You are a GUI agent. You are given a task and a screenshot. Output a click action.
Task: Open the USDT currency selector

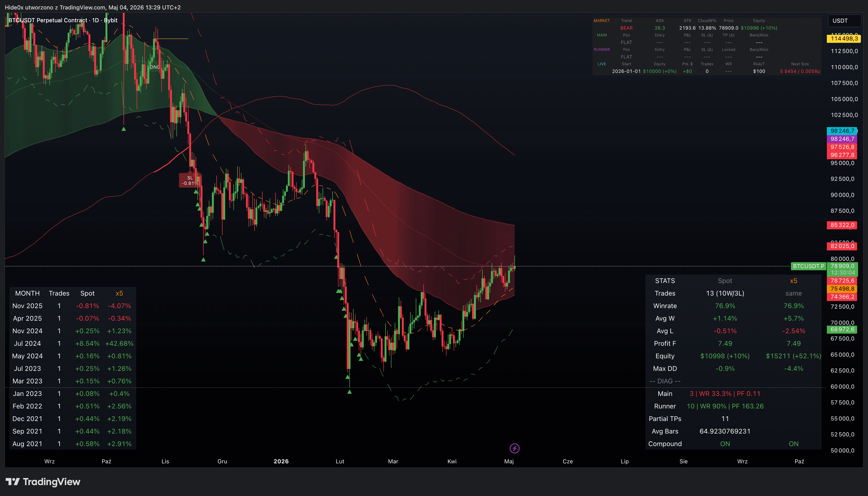[x=845, y=21]
